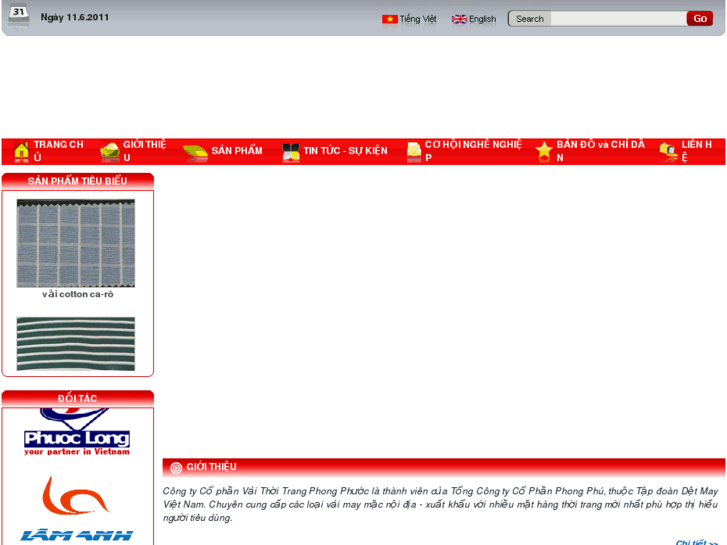Image resolution: width=727 pixels, height=545 pixels.
Task: Click the Đối Tác panel heading
Action: point(77,398)
